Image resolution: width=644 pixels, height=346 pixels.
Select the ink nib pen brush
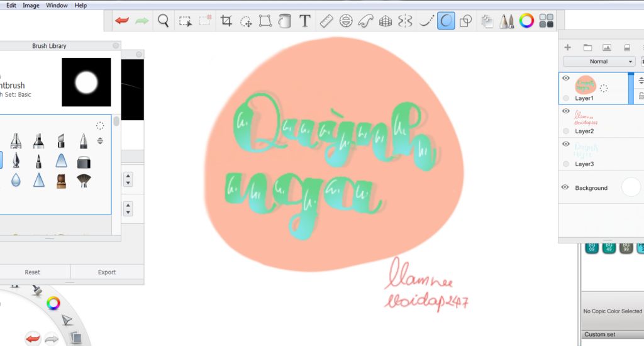coord(16,160)
